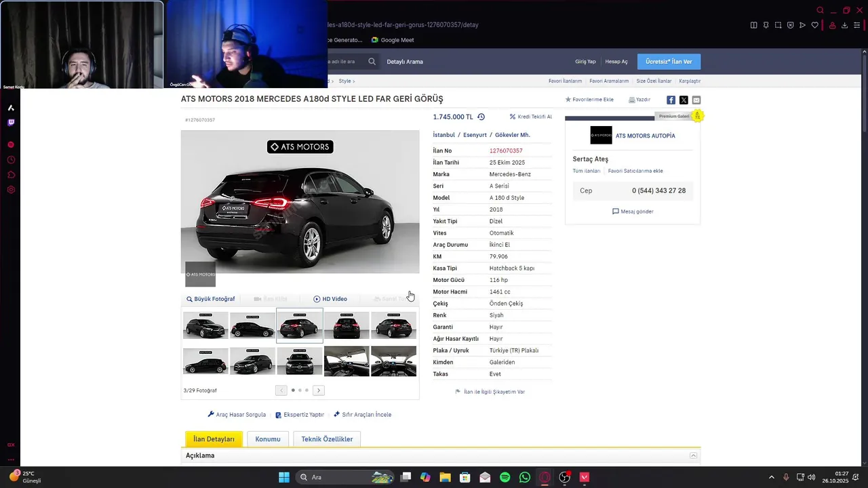Open Karşılaştır compare link
The width and height of the screenshot is (868, 488).
(x=690, y=81)
